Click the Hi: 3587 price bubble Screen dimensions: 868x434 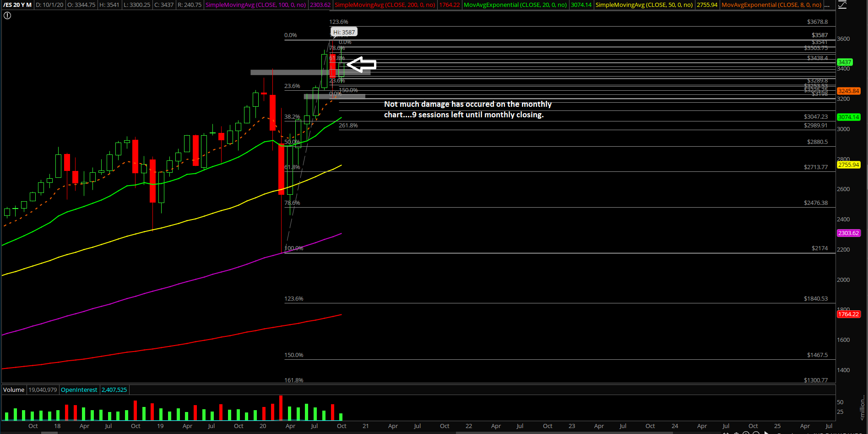[344, 32]
